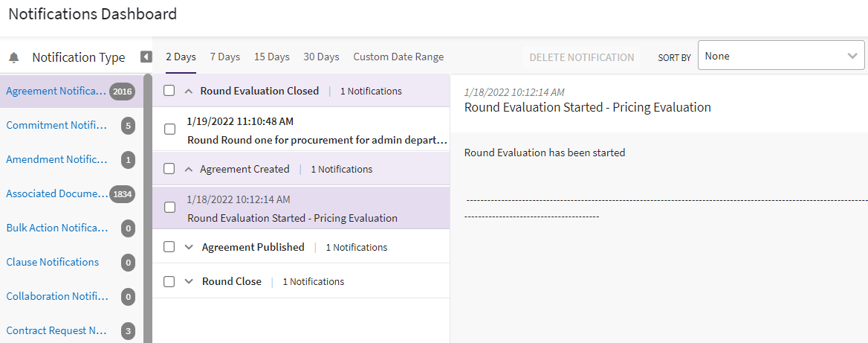Expand the Agreement Published group
The height and width of the screenshot is (343, 868).
pos(189,247)
